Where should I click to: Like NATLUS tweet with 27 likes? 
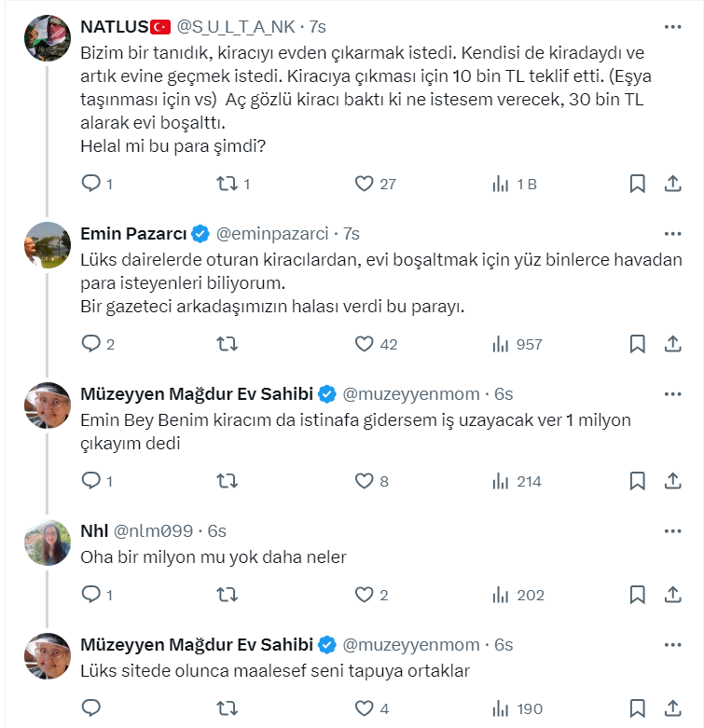tap(364, 185)
